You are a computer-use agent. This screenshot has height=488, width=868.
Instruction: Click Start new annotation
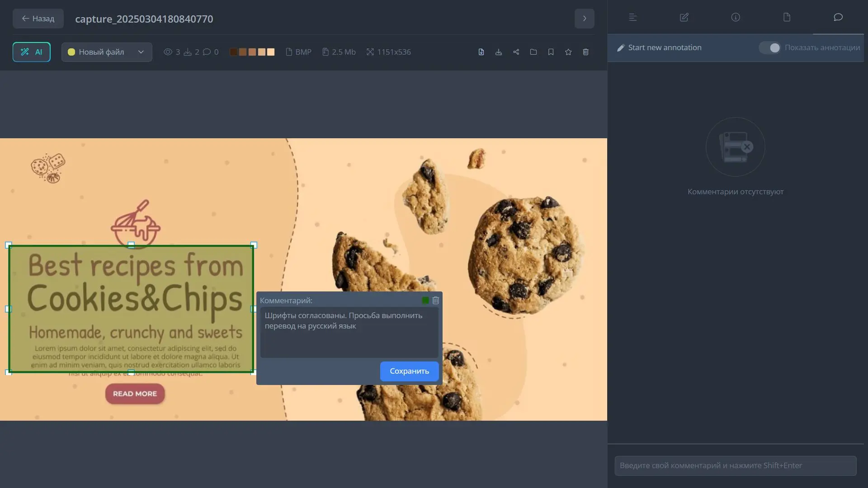point(659,47)
